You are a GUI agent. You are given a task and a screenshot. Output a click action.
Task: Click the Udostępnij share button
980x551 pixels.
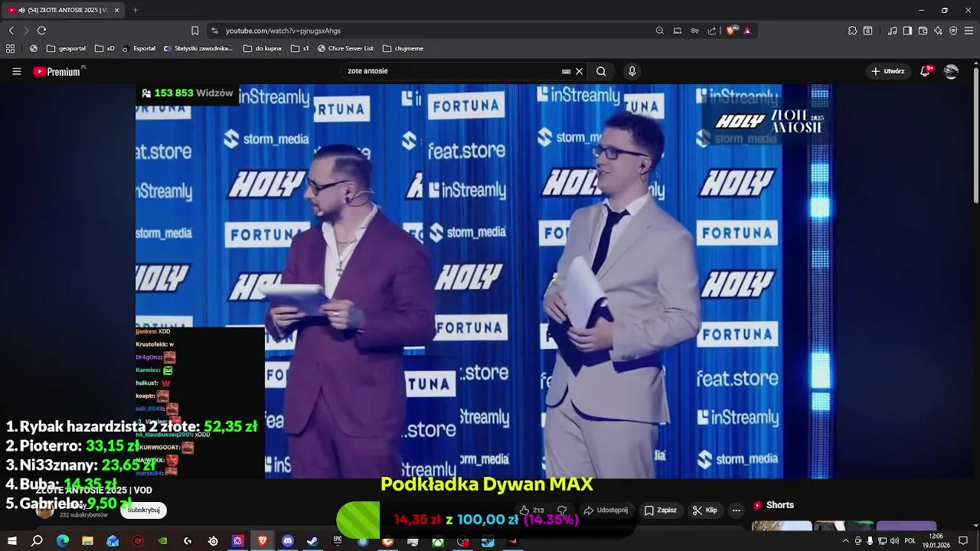pyautogui.click(x=606, y=510)
